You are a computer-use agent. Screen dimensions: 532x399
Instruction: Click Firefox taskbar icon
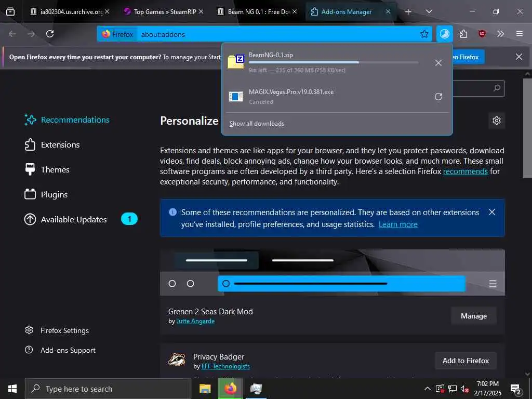tap(230, 389)
